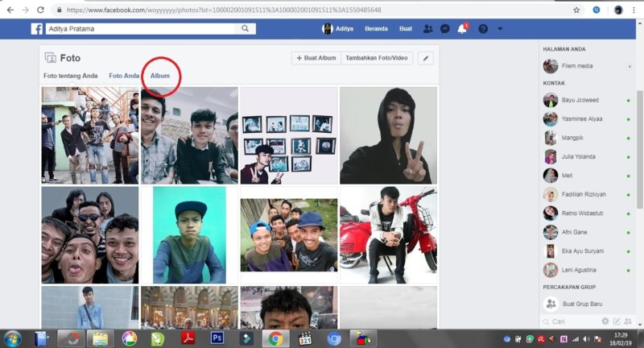Open Chrome three-dot menu

pyautogui.click(x=634, y=10)
